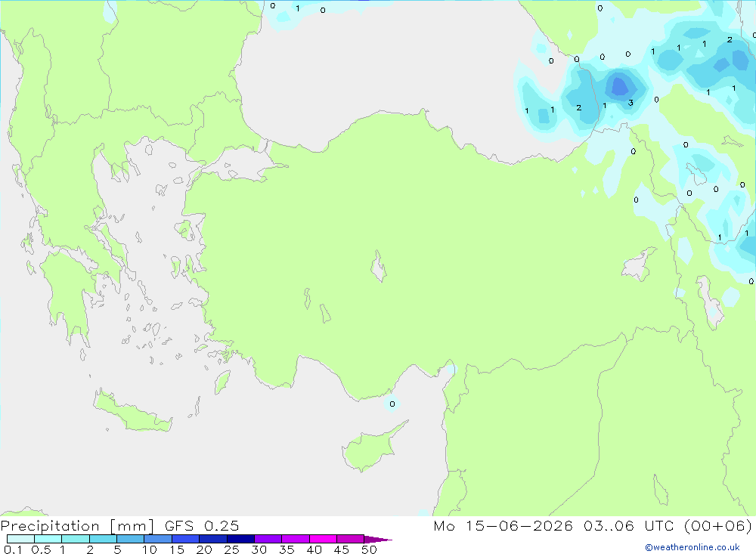Image resolution: width=756 pixels, height=554 pixels.
Task: Open the weatheronline.co.uk copyright link
Action: click(692, 547)
